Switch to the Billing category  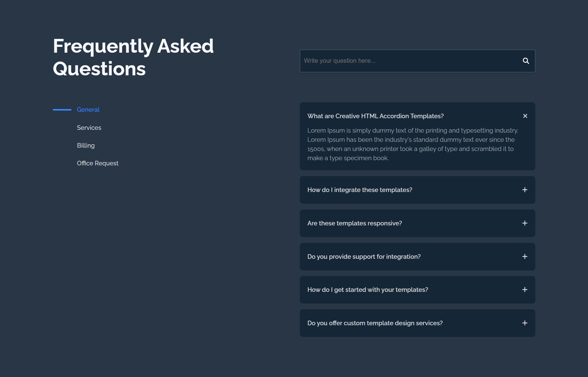[x=86, y=145]
